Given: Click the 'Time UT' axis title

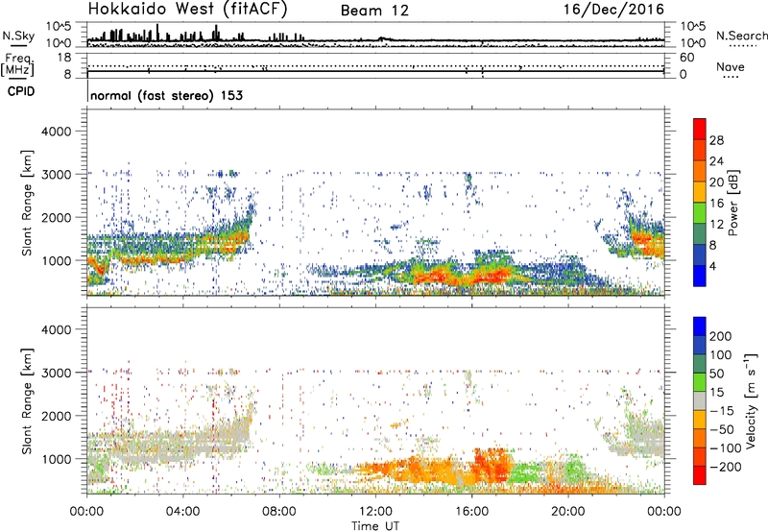Looking at the screenshot, I should coord(375,526).
